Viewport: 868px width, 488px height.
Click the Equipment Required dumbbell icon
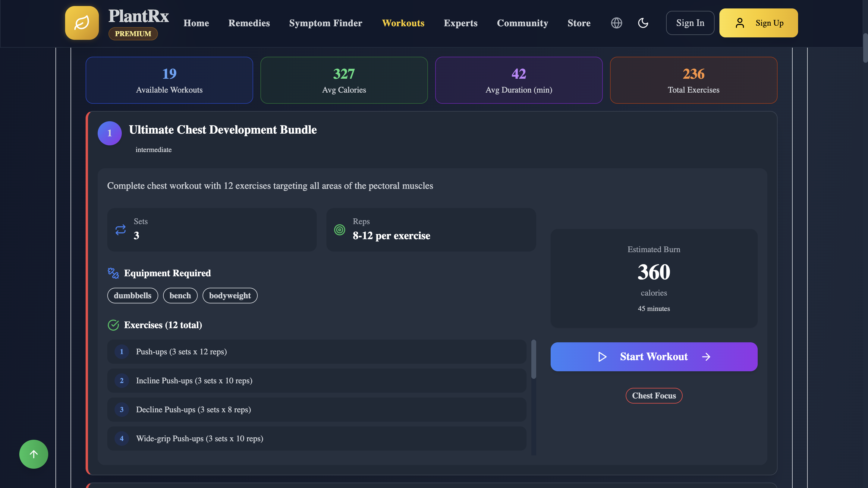[113, 273]
